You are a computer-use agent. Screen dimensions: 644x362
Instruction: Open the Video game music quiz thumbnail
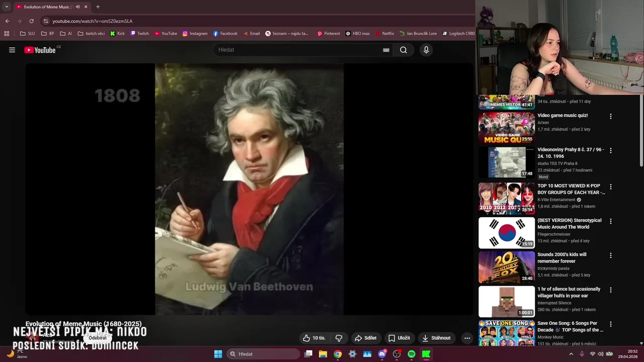coord(507,128)
